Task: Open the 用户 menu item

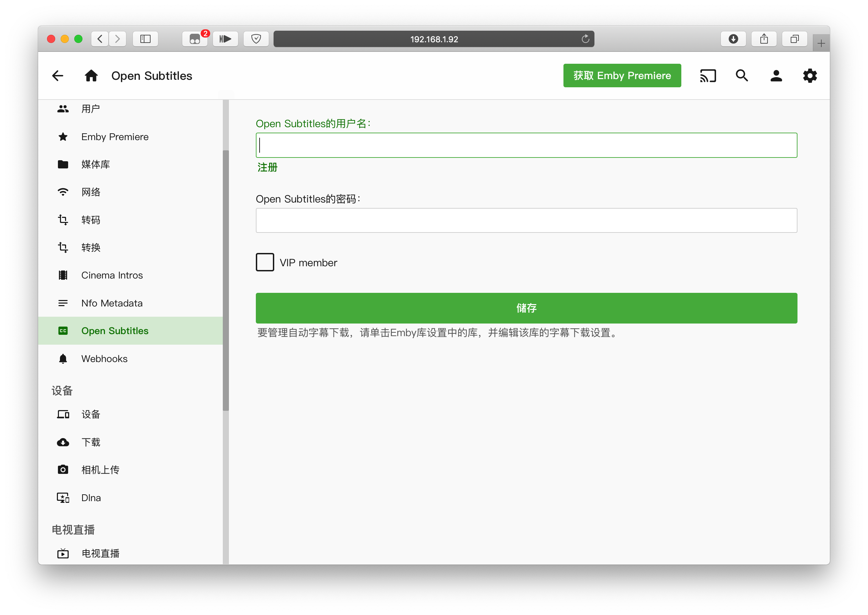Action: [x=130, y=109]
